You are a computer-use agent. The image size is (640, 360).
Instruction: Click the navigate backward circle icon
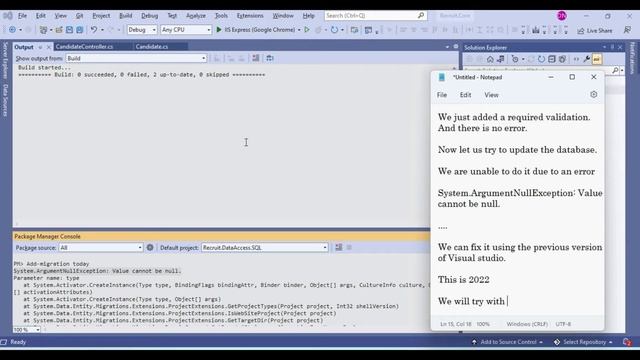[12, 30]
